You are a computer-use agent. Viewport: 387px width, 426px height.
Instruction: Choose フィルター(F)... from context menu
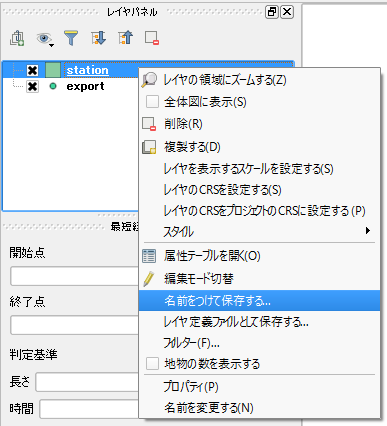259,343
